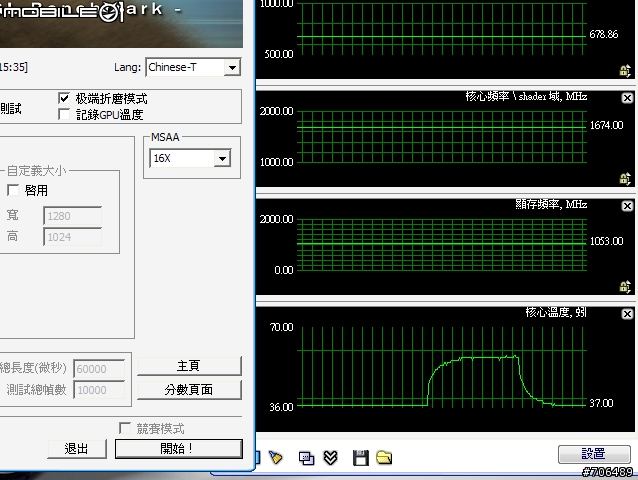Click the 顯存頻率, MHz graph title
This screenshot has height=480, width=638.
[x=551, y=204]
